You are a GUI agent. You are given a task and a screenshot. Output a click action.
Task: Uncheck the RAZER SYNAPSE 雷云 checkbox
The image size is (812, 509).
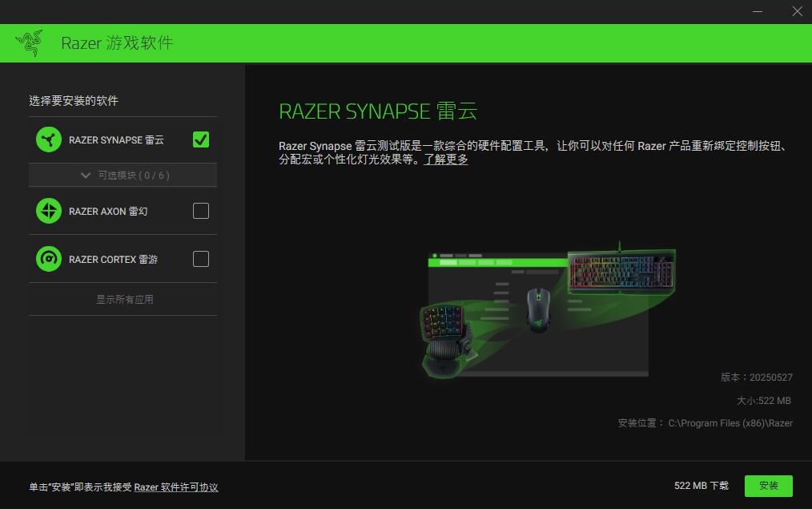pyautogui.click(x=201, y=139)
